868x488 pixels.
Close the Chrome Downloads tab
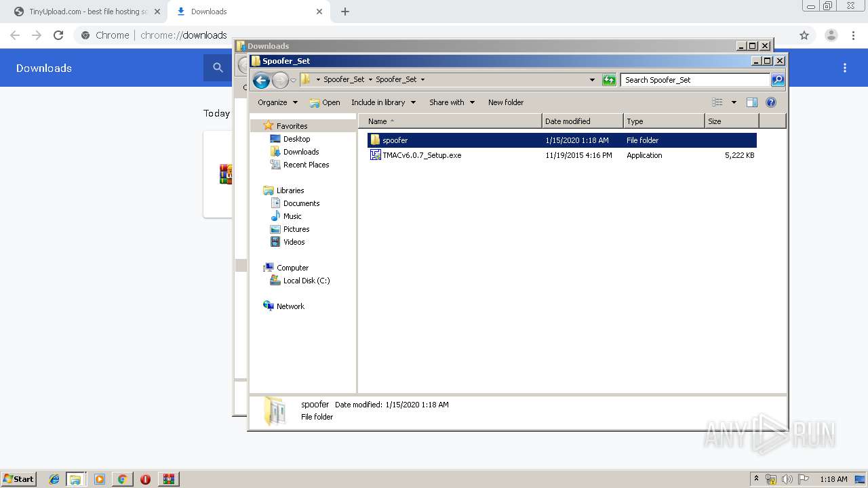pos(319,12)
